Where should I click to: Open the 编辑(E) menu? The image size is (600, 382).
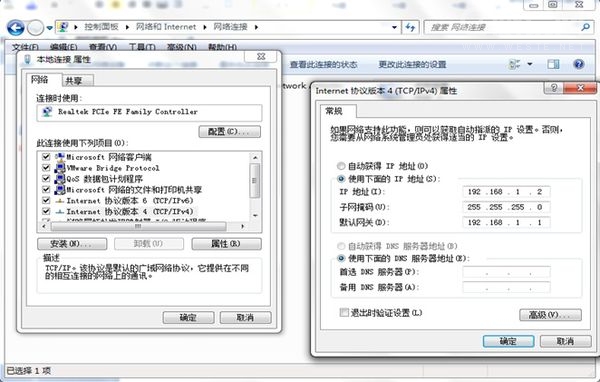64,47
